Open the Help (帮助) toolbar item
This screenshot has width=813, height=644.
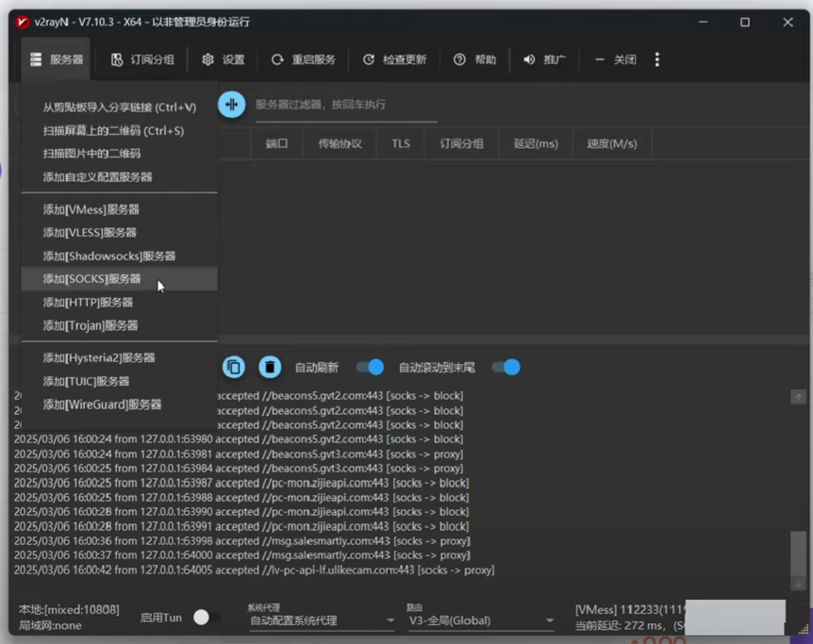[x=474, y=59]
